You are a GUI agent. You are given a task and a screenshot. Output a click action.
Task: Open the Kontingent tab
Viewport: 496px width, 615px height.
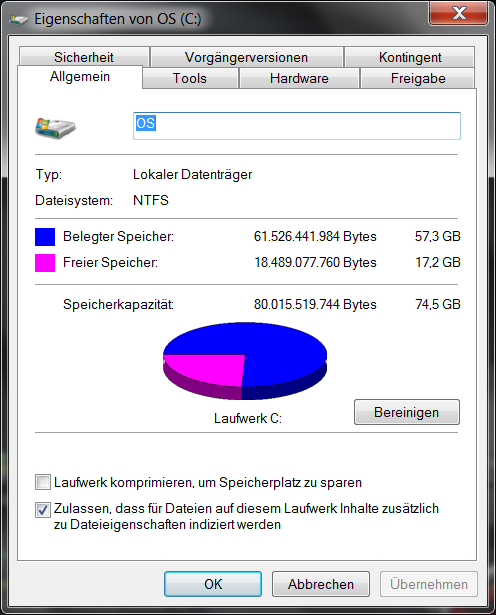click(410, 57)
